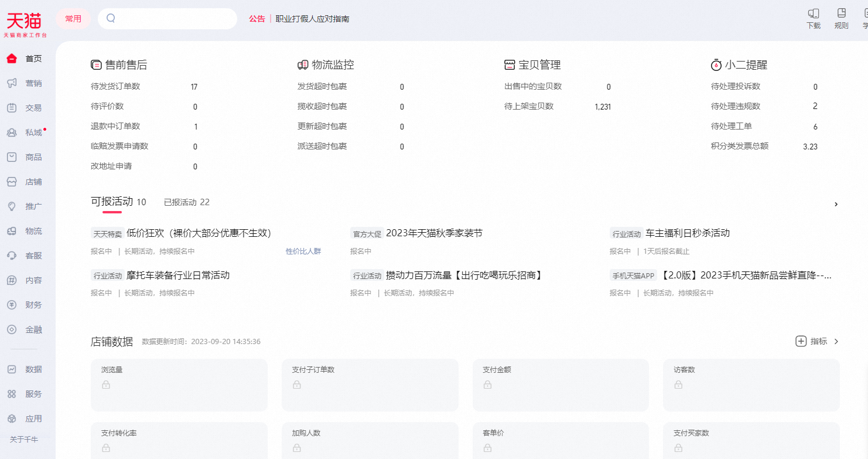Open 应用 cube icon in sidebar
The width and height of the screenshot is (868, 459).
pos(12,419)
